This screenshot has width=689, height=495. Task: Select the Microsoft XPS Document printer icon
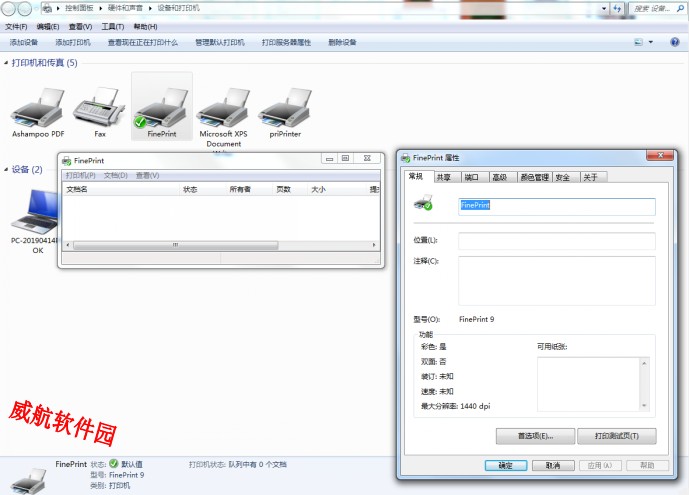223,105
